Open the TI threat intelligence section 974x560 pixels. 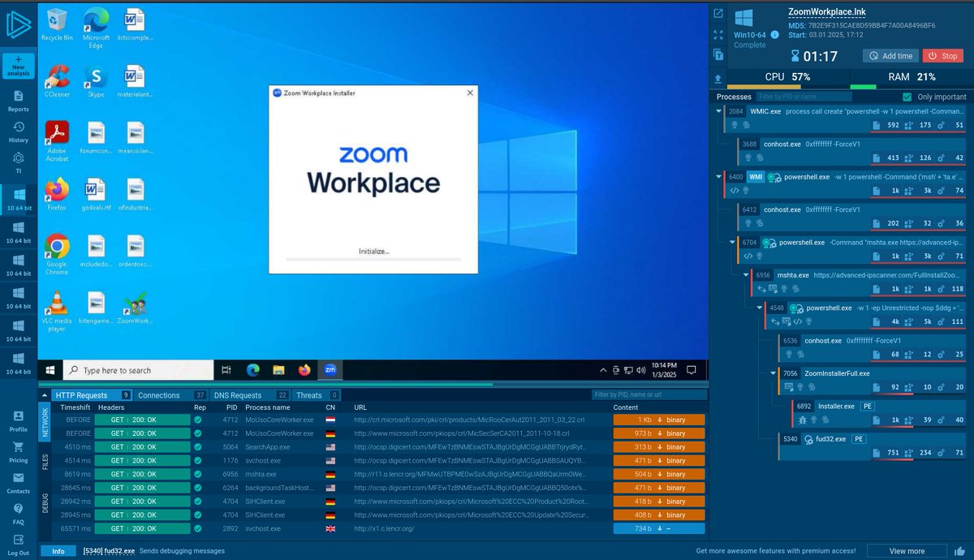pos(18,162)
